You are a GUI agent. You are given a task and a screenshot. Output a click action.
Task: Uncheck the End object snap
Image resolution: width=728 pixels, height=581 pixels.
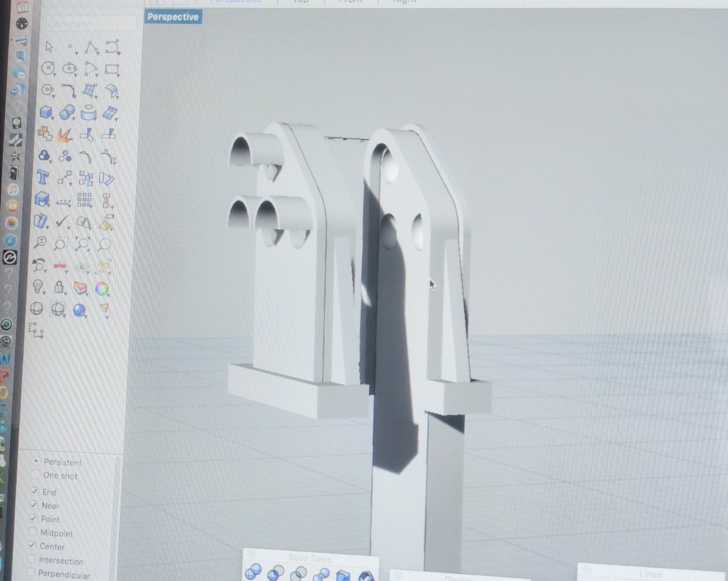[35, 491]
